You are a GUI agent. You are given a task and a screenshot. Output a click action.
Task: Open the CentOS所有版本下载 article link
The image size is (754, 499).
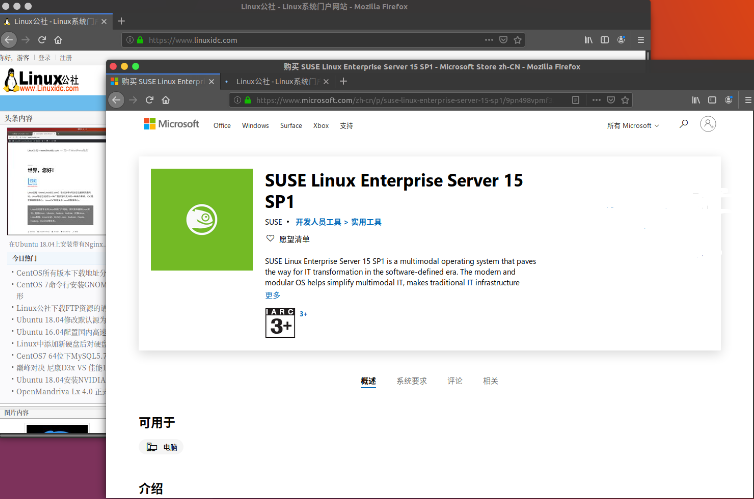[61, 273]
